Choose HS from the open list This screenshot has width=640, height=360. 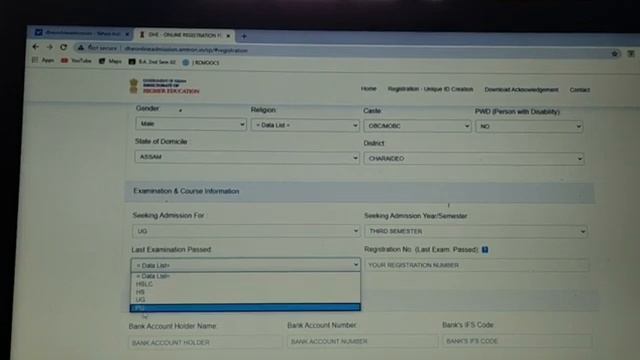click(x=245, y=292)
